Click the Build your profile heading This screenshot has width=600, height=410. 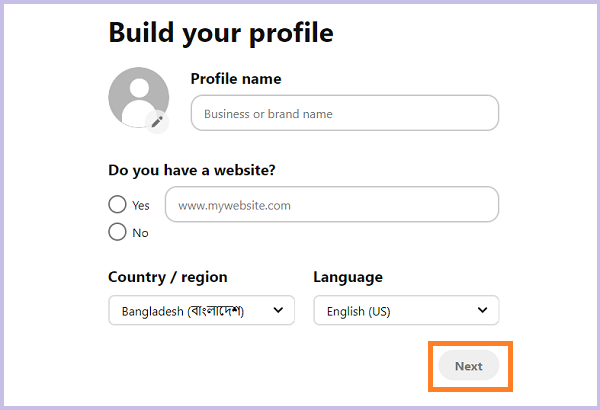pos(221,33)
